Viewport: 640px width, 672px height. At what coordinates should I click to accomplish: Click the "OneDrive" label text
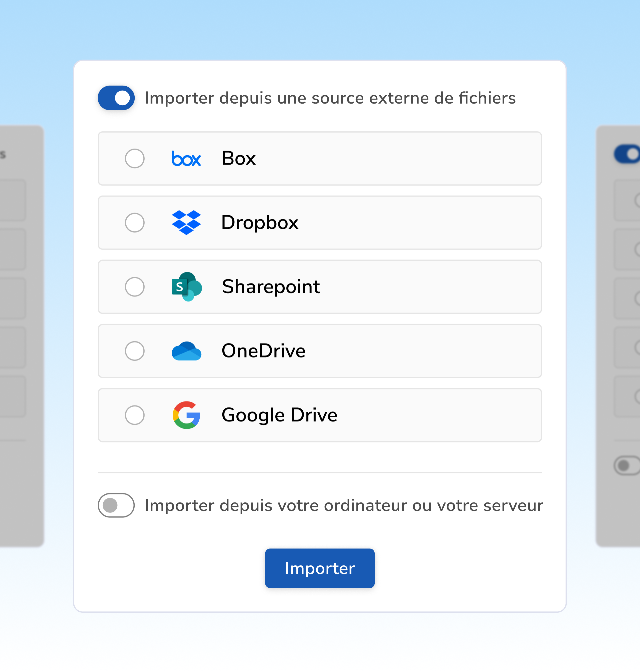(263, 351)
